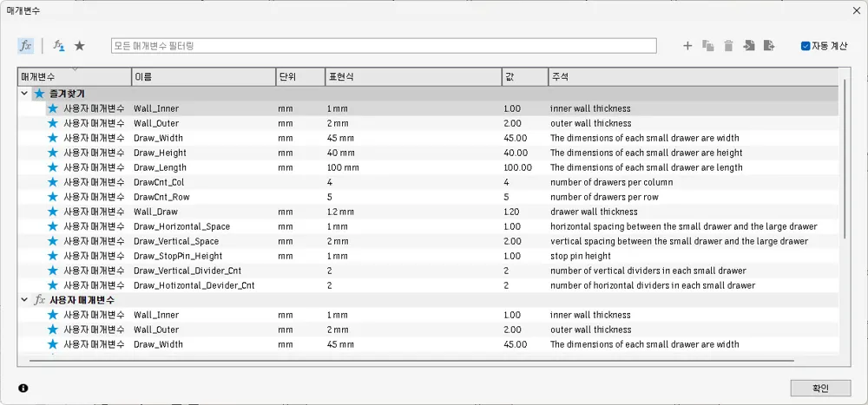Sort by the 주석 column header
868x405 pixels.
[x=693, y=76]
